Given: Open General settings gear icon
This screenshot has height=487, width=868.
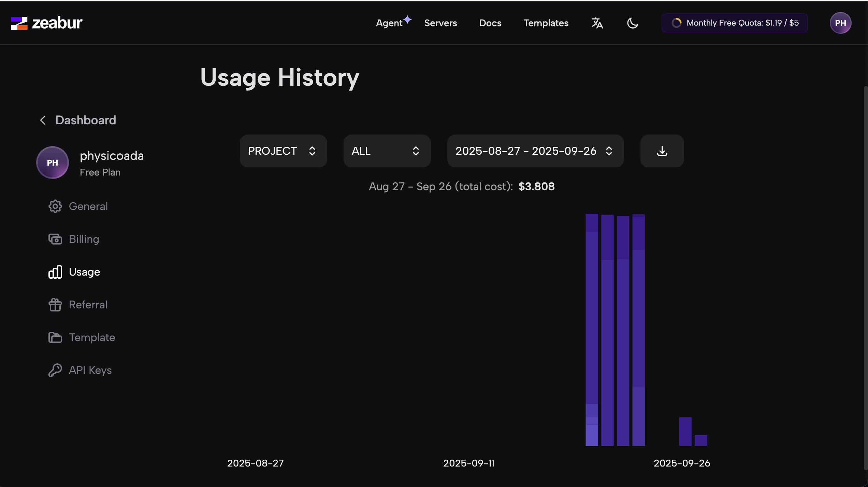Looking at the screenshot, I should (x=55, y=206).
